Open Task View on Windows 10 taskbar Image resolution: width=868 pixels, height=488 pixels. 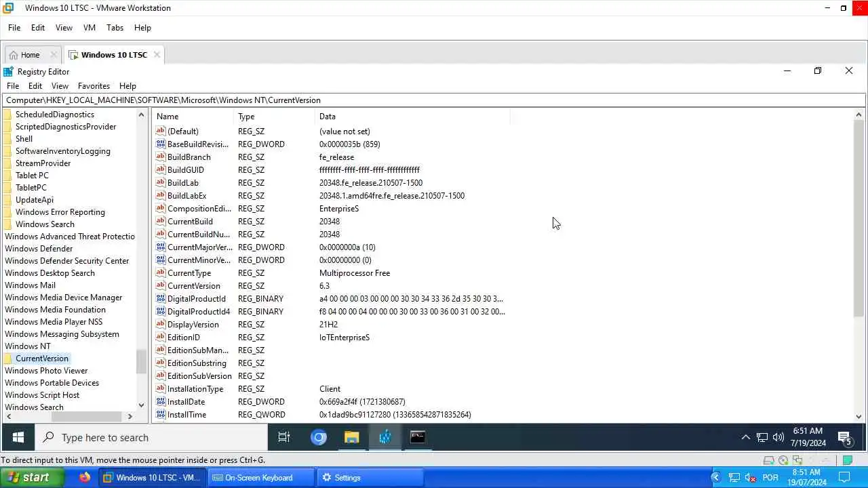click(284, 437)
